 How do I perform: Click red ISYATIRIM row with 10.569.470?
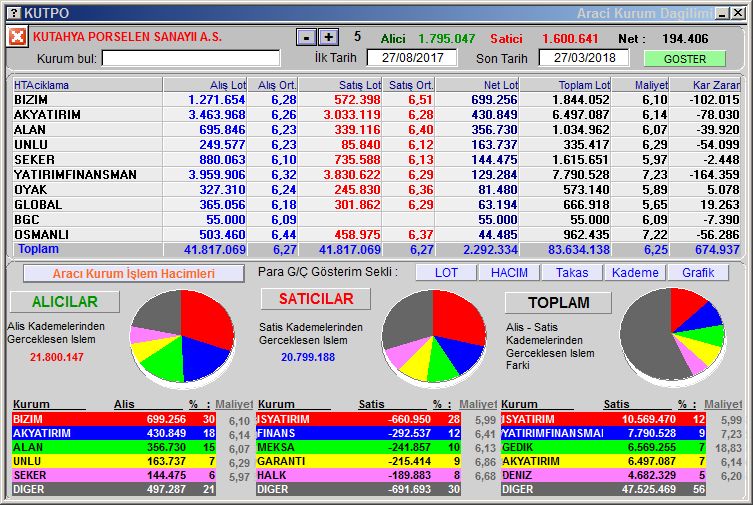(603, 419)
